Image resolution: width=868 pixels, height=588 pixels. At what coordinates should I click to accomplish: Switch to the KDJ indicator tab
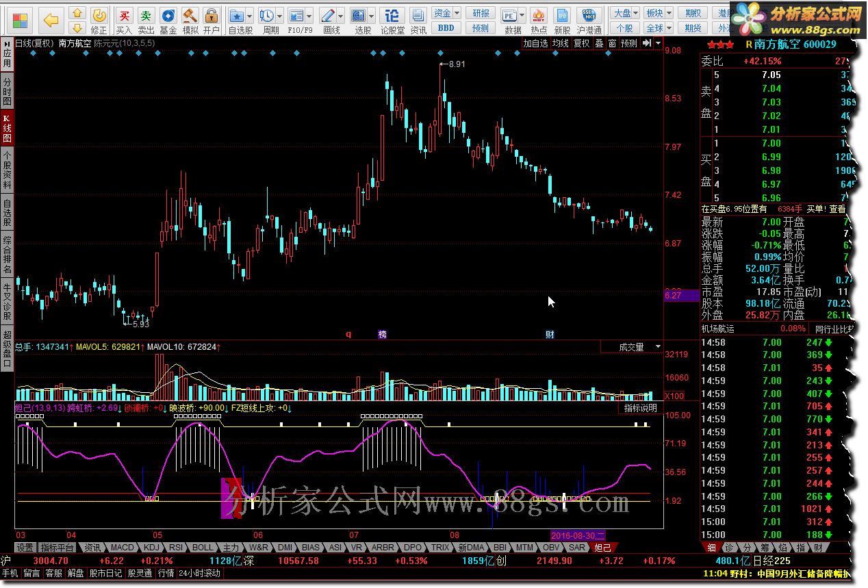pos(151,548)
